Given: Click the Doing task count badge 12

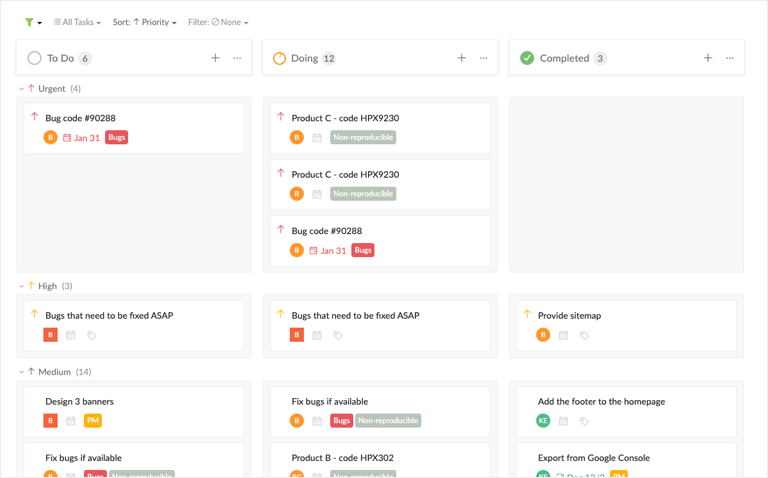Looking at the screenshot, I should pos(329,59).
